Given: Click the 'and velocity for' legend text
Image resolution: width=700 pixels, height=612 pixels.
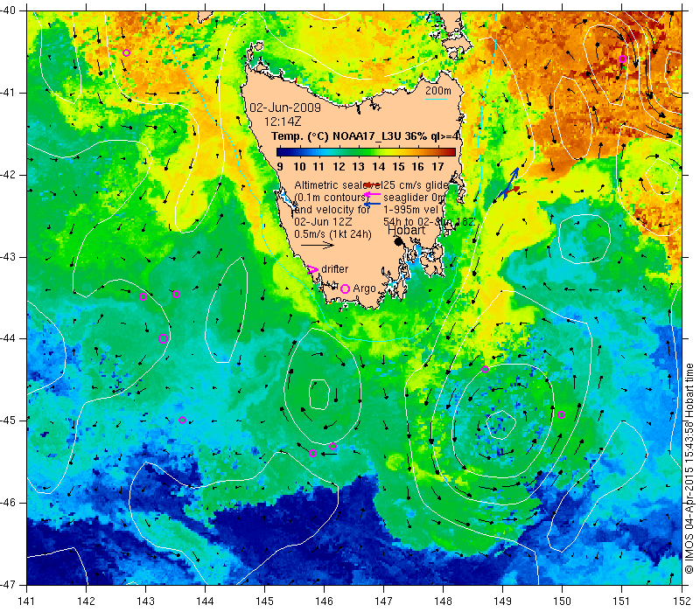Looking at the screenshot, I should click(332, 210).
